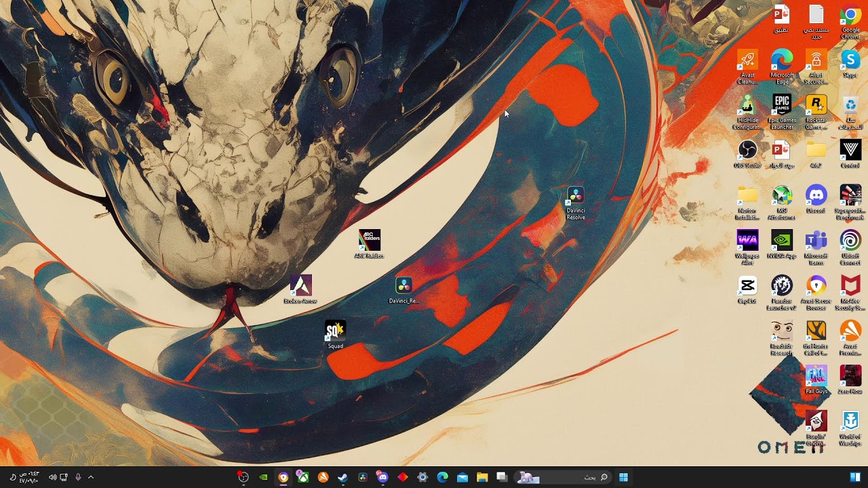Select the Burglin' Gnomes desktop shortcut
The height and width of the screenshot is (488, 868).
pos(816,429)
